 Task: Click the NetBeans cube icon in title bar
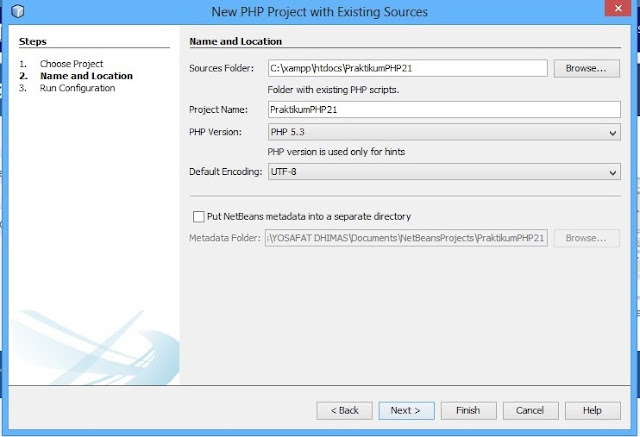click(x=18, y=11)
